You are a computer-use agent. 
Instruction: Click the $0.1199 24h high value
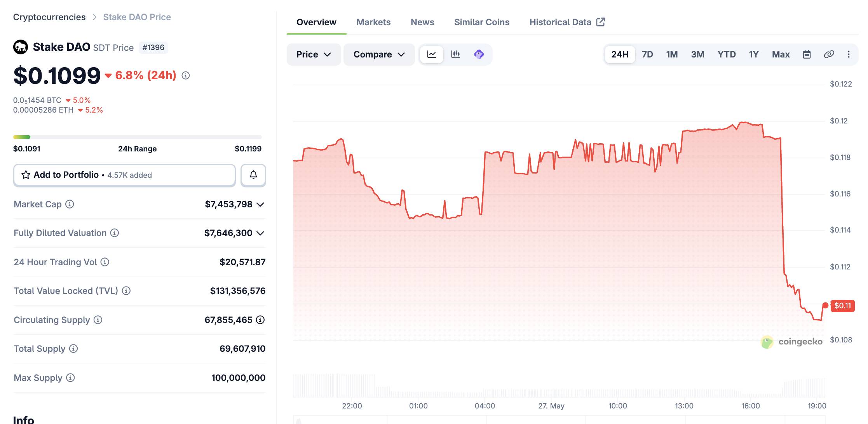(248, 149)
